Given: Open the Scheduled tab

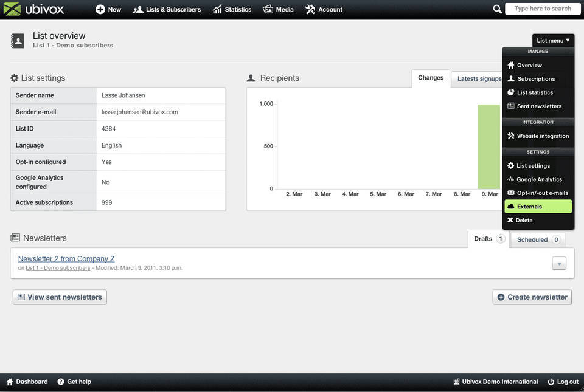Looking at the screenshot, I should click(538, 240).
